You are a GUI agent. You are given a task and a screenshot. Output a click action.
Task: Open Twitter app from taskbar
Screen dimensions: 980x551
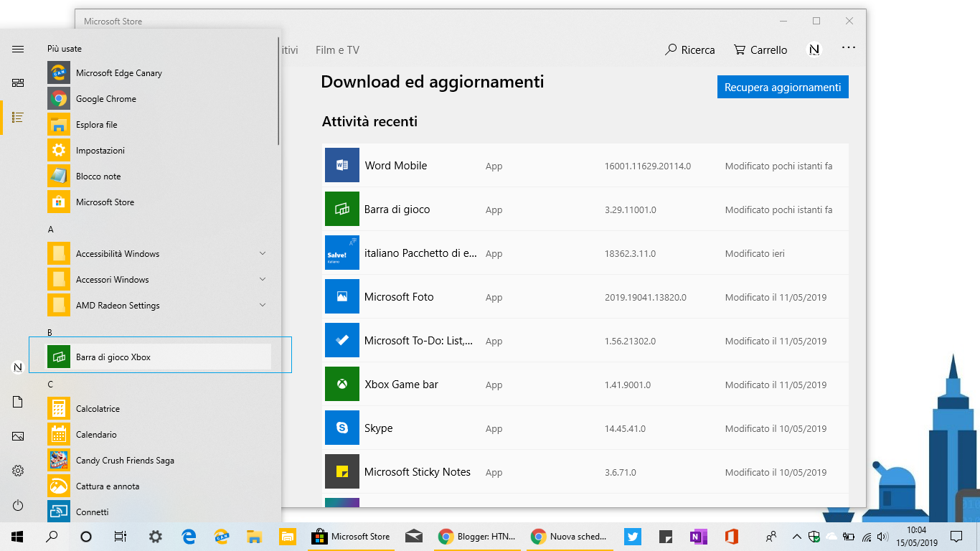click(633, 536)
